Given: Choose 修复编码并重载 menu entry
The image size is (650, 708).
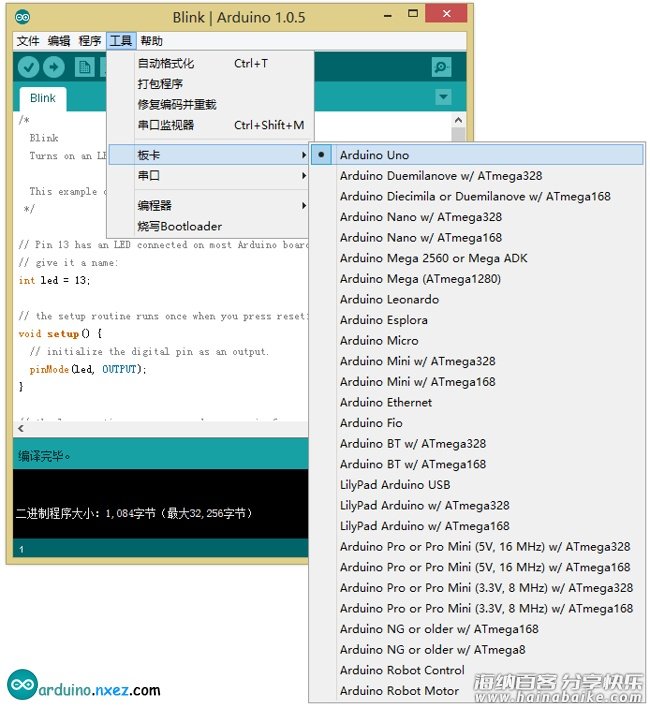Looking at the screenshot, I should (209, 104).
